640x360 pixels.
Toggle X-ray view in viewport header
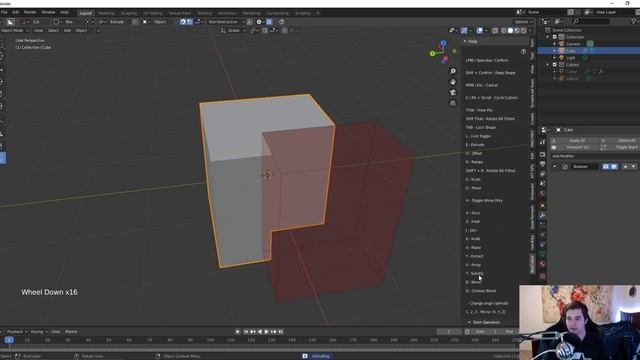pyautogui.click(x=495, y=30)
